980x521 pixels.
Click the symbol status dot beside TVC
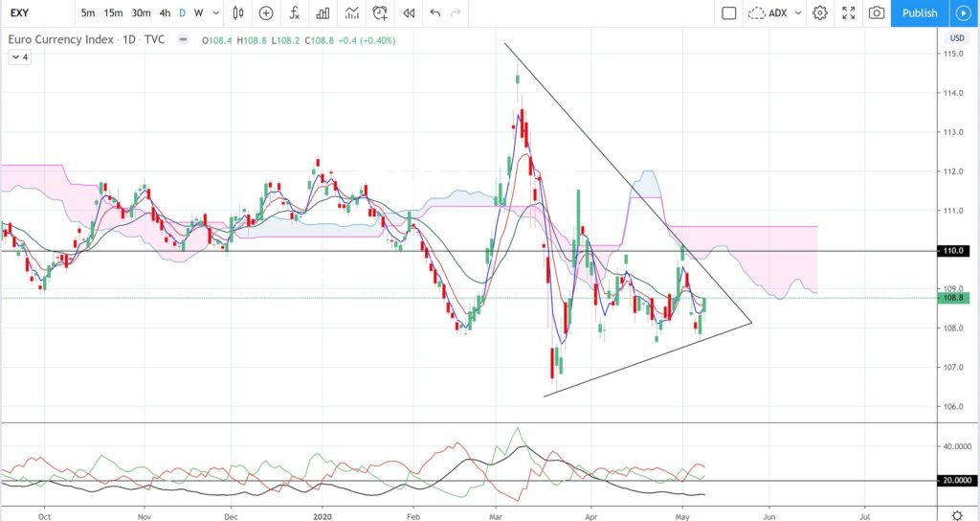(183, 39)
